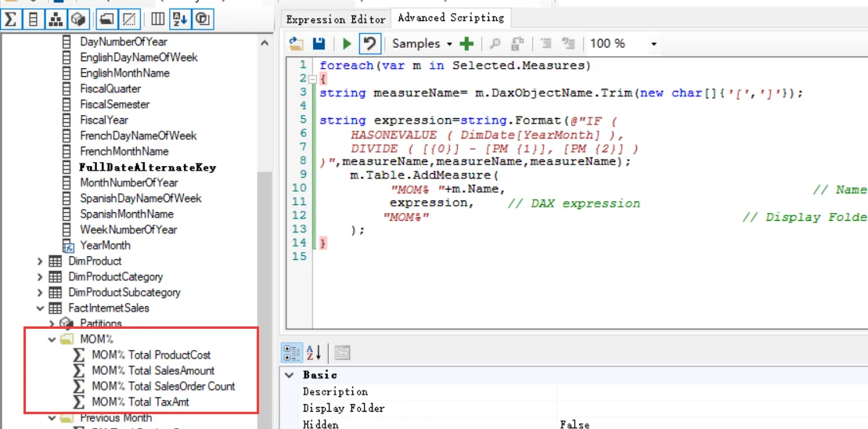Switch to the Advanced Scripting tab
Viewport: 868px width, 429px height.
click(x=451, y=18)
